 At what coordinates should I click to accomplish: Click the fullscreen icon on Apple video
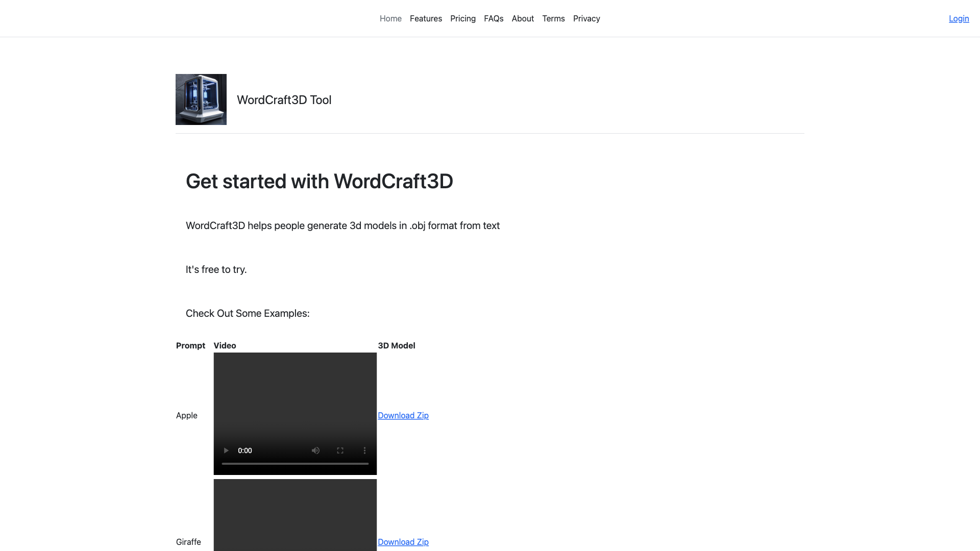pyautogui.click(x=340, y=449)
